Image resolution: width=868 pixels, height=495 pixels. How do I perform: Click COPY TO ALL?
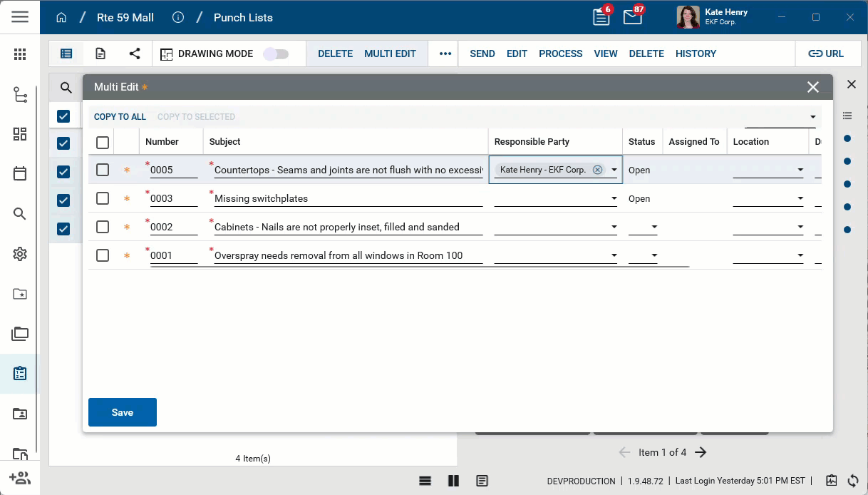120,117
